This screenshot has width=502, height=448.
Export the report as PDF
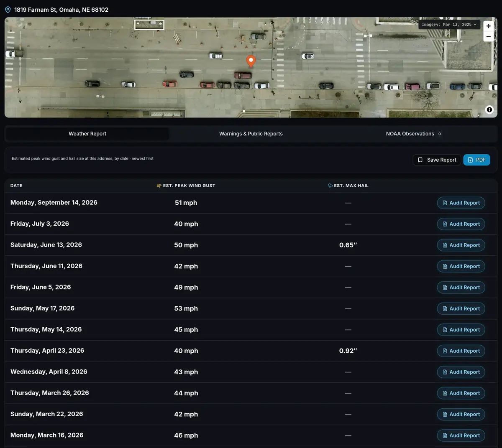point(476,160)
